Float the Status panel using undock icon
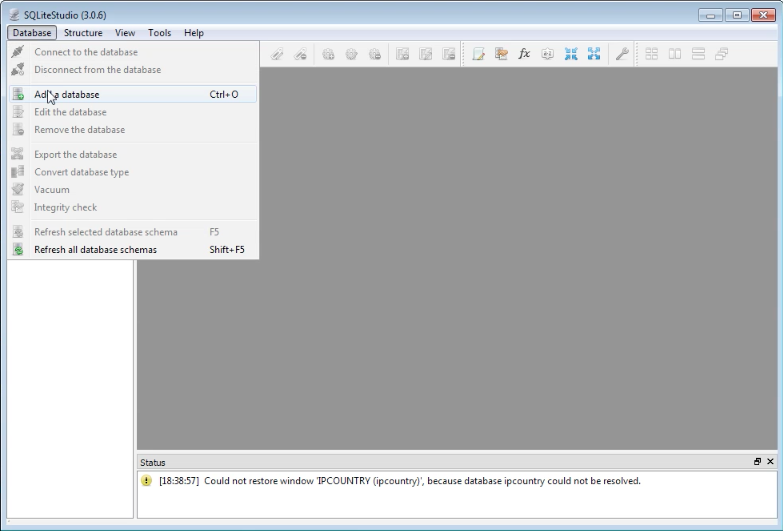Image resolution: width=783 pixels, height=531 pixels. click(757, 462)
